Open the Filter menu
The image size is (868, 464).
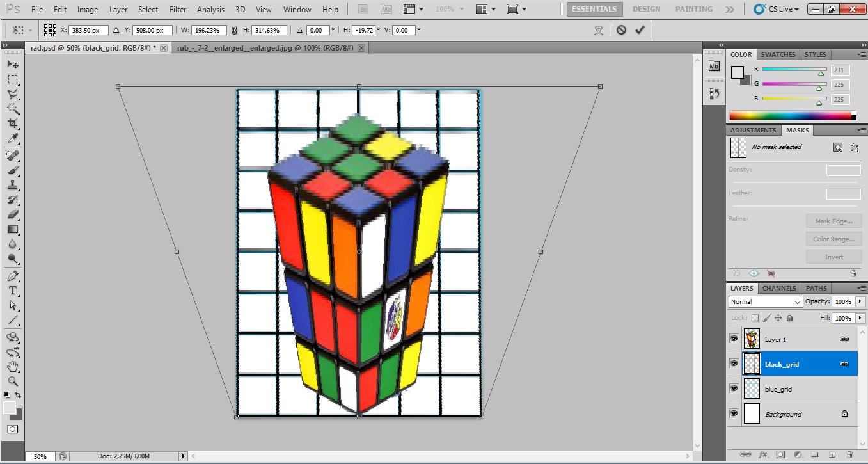178,10
